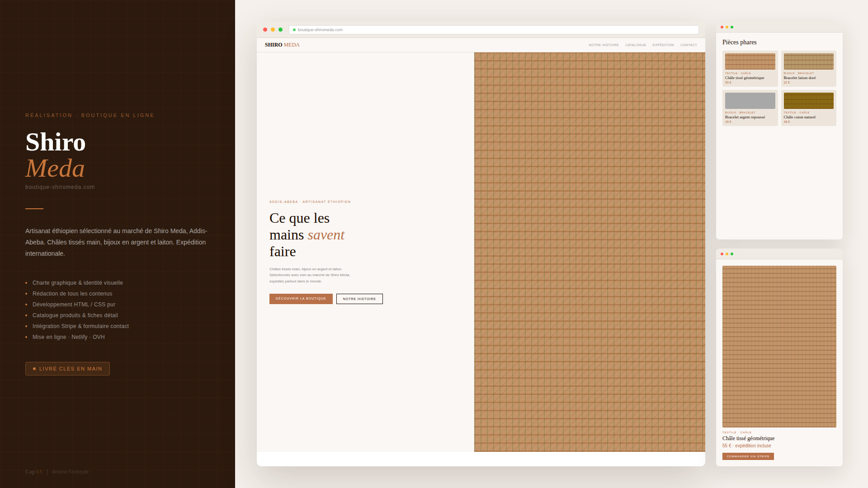Click the green dot in main browser mockup

click(280, 30)
